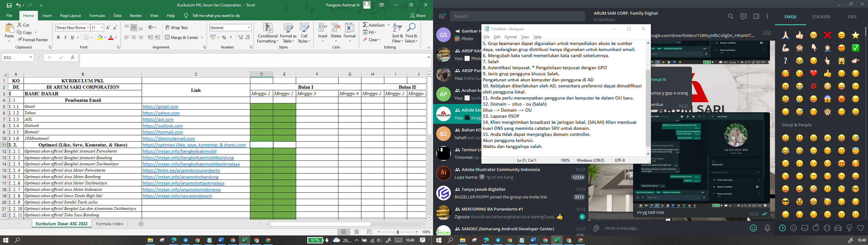Apply the red Font Color button

pyautogui.click(x=111, y=37)
